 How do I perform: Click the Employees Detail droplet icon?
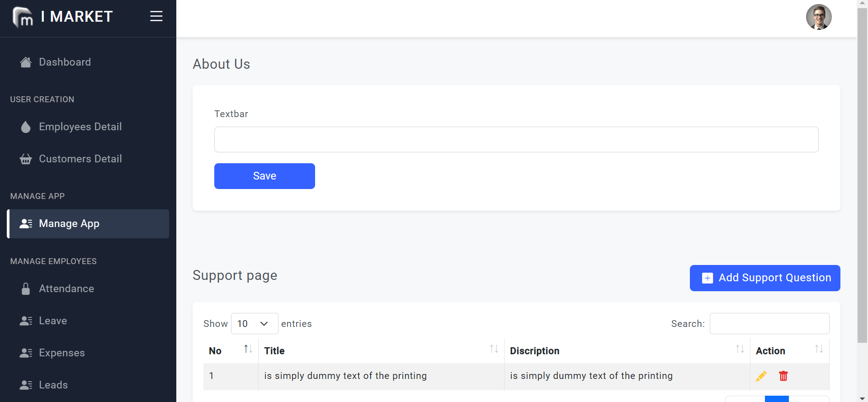coord(26,127)
